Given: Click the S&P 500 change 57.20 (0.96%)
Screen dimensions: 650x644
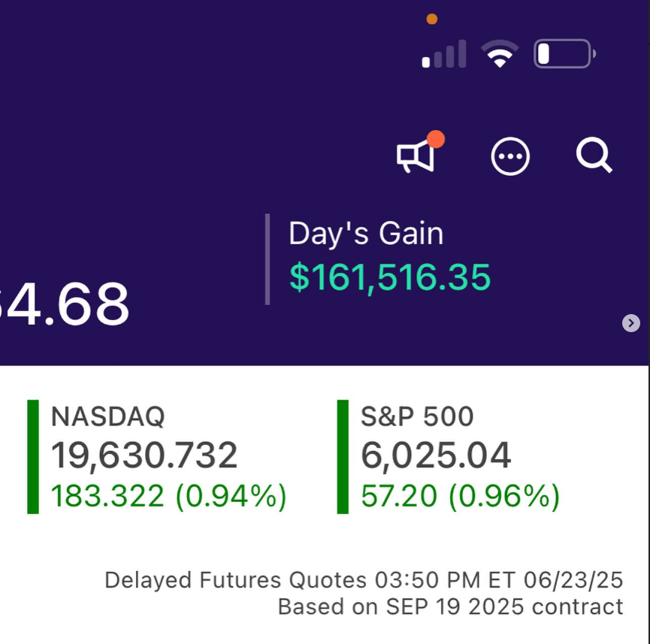Looking at the screenshot, I should (x=460, y=497).
